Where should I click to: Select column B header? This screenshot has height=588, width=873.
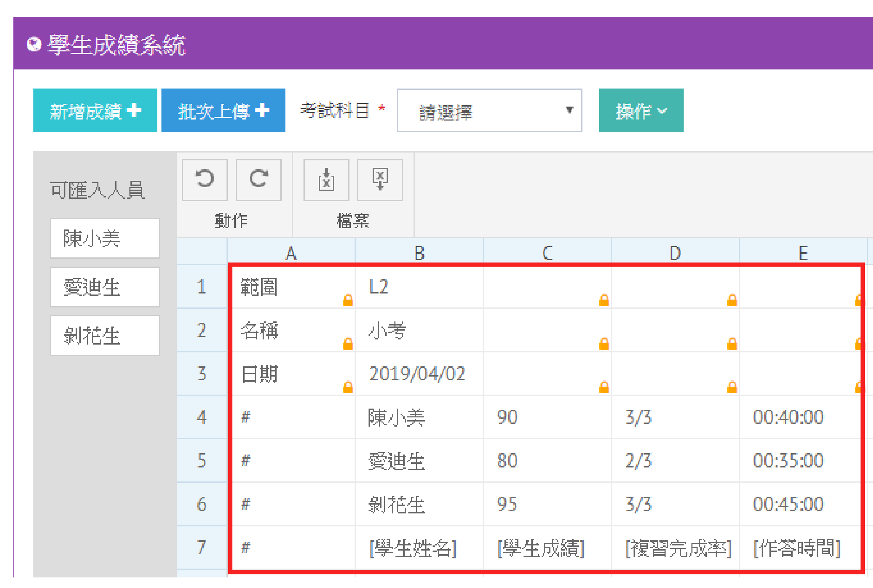pyautogui.click(x=419, y=253)
